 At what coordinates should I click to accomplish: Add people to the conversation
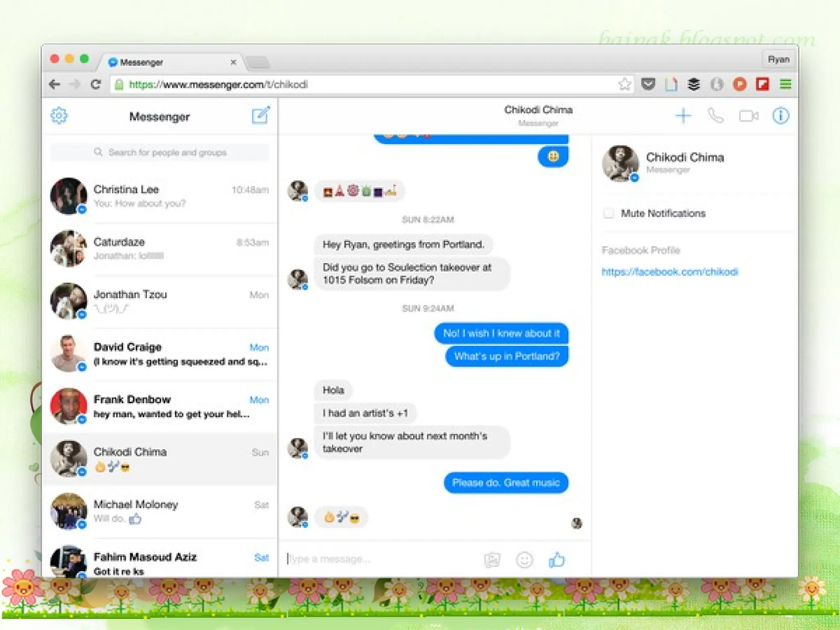pos(683,116)
